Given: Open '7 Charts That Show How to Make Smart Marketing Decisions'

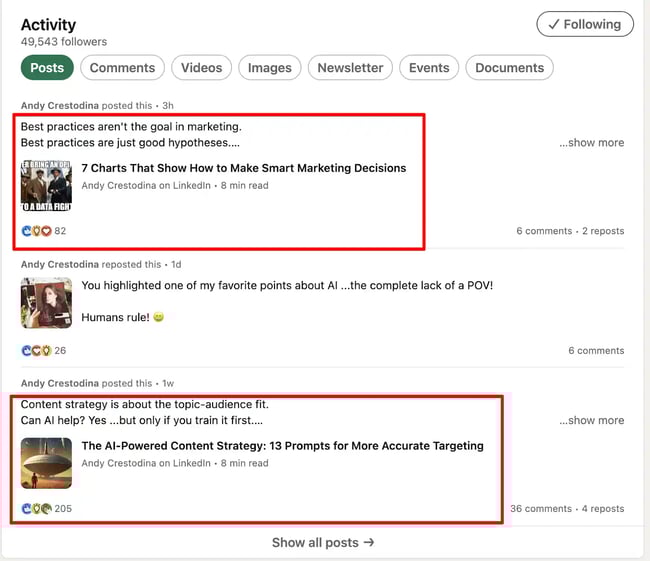Looking at the screenshot, I should pos(244,168).
